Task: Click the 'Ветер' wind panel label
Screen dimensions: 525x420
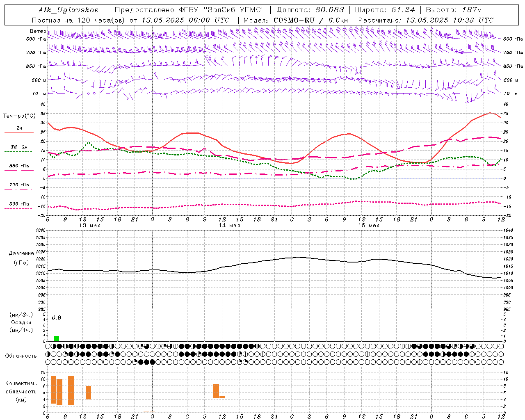Action: pyautogui.click(x=38, y=31)
